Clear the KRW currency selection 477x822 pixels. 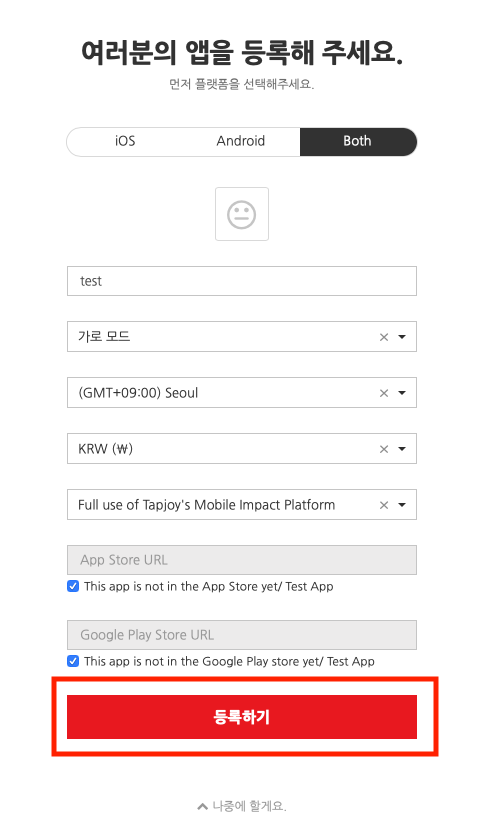click(384, 449)
